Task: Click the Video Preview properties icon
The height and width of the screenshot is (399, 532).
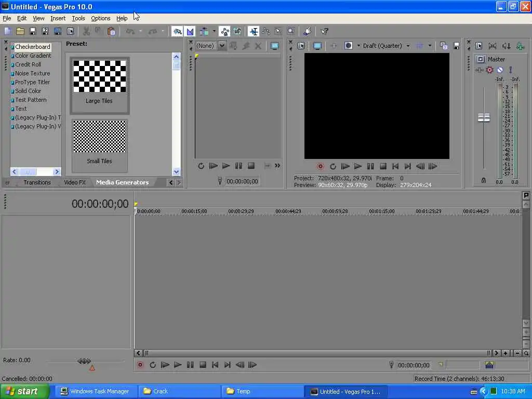Action: coord(301,46)
